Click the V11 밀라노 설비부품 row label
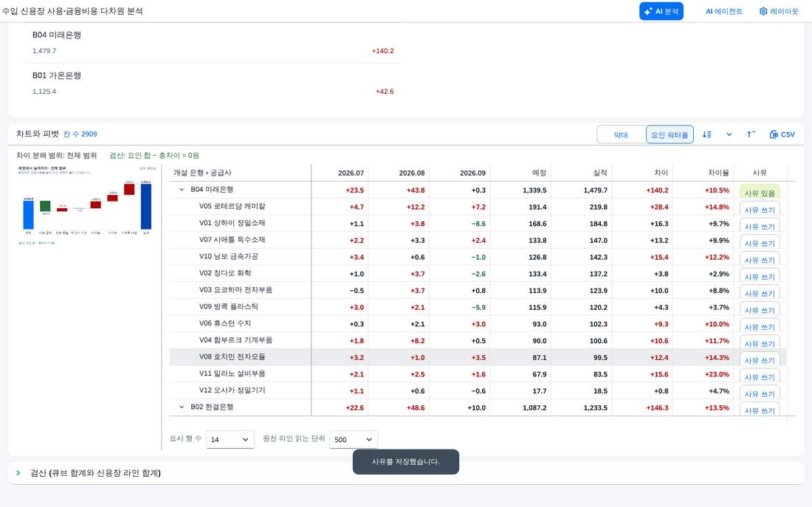 [x=232, y=373]
